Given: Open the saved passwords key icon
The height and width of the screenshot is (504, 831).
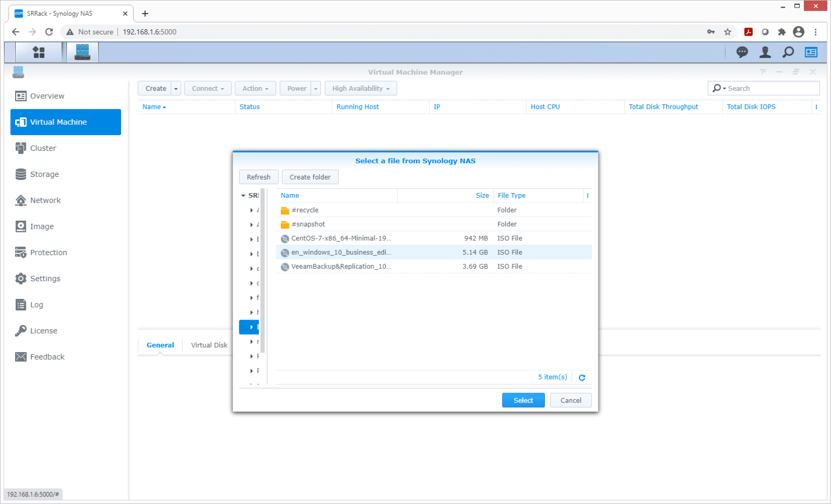Looking at the screenshot, I should (711, 32).
